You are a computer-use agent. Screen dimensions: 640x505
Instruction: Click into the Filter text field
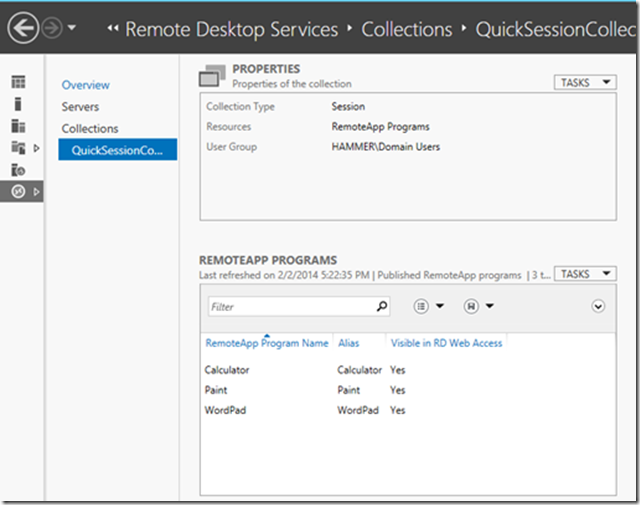click(x=290, y=307)
